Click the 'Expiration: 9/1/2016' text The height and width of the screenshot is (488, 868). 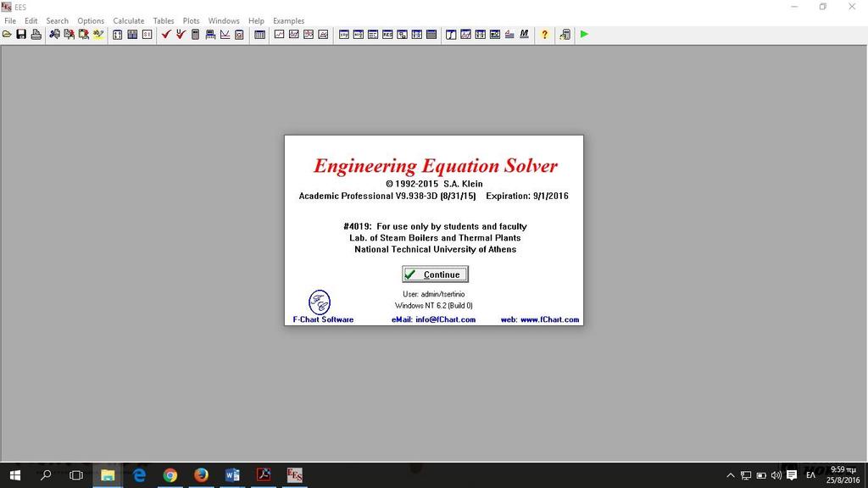527,196
